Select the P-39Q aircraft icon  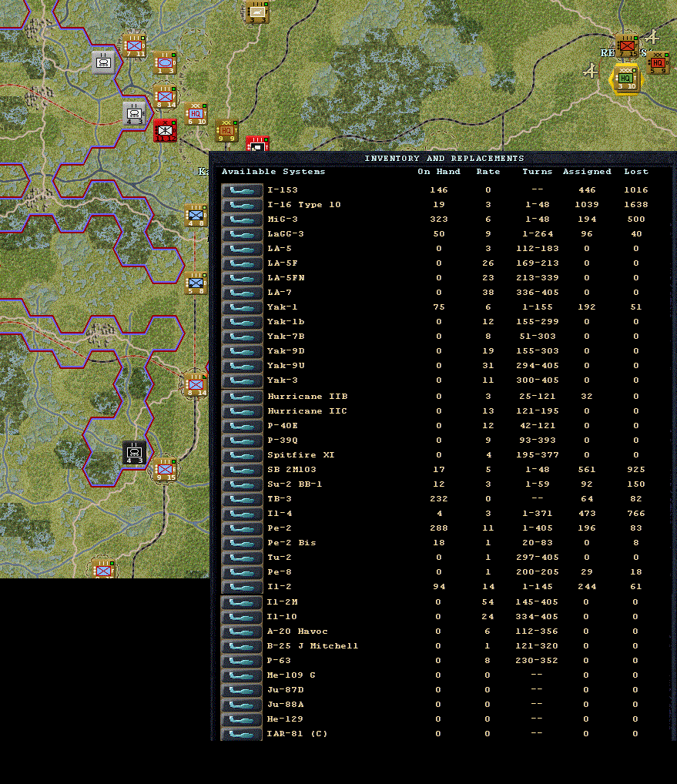(x=242, y=441)
